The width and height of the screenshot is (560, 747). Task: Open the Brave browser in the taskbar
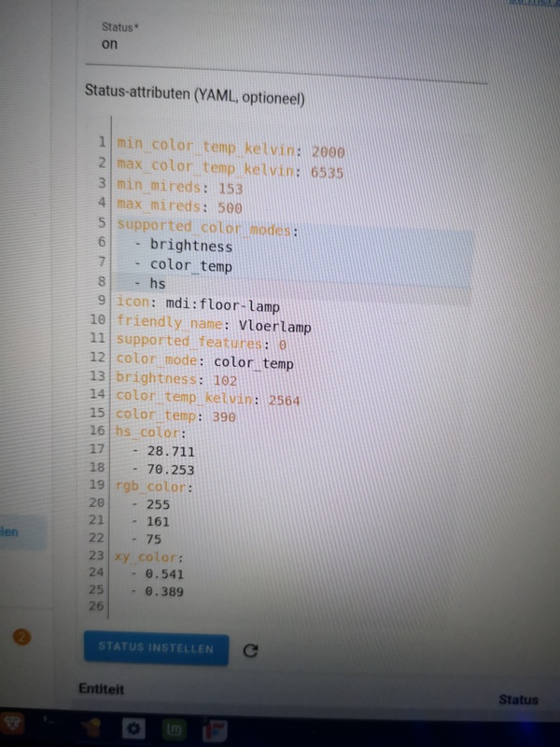pyautogui.click(x=12, y=725)
